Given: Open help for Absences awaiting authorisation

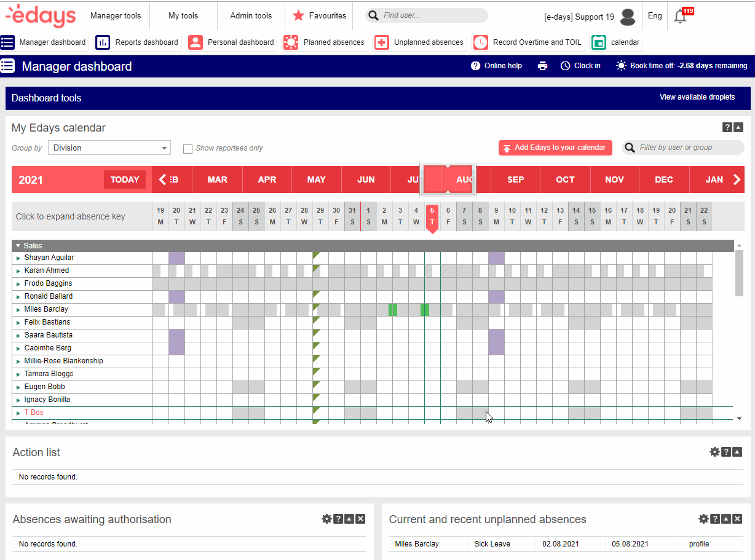Looking at the screenshot, I should (x=338, y=519).
